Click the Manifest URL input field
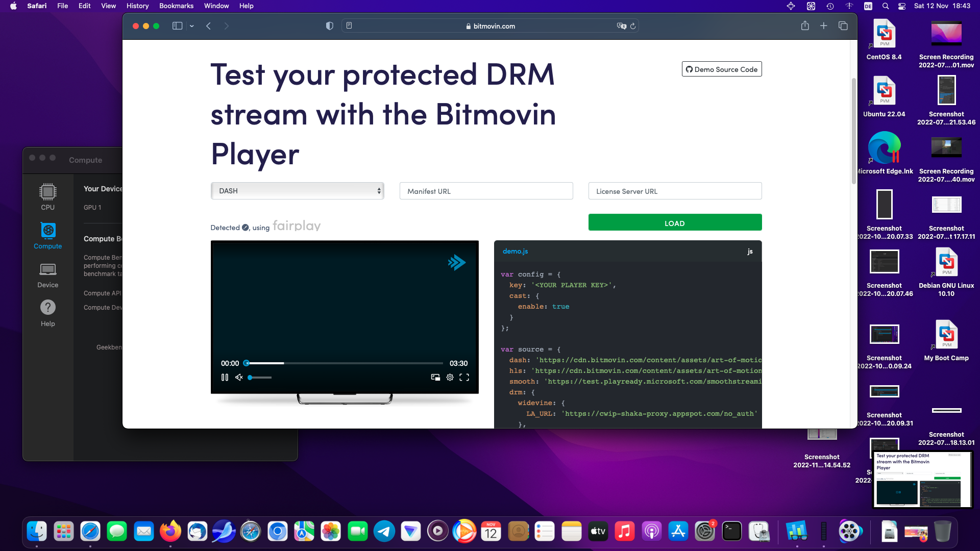This screenshot has height=551, width=980. pyautogui.click(x=486, y=191)
